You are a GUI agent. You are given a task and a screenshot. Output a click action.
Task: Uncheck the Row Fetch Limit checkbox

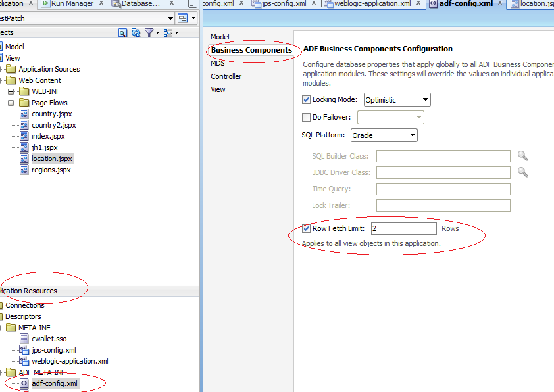306,228
